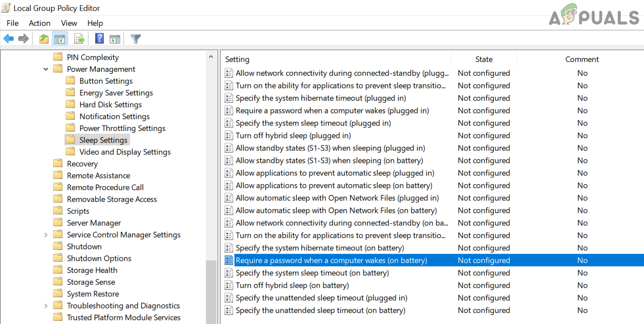644x324 pixels.
Task: Click the Forward arrow toolbar icon
Action: (x=24, y=39)
